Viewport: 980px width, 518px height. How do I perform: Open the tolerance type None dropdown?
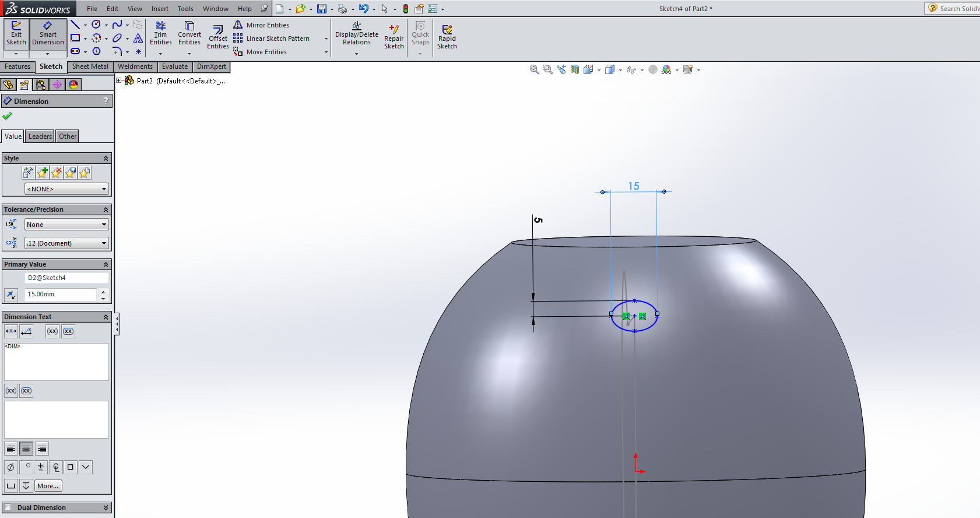click(x=66, y=225)
